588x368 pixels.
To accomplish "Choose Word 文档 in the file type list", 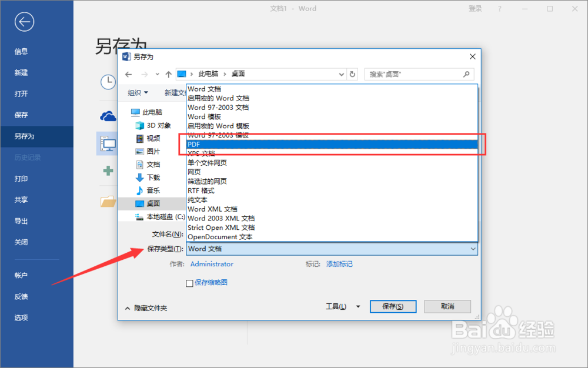I will tap(332, 89).
